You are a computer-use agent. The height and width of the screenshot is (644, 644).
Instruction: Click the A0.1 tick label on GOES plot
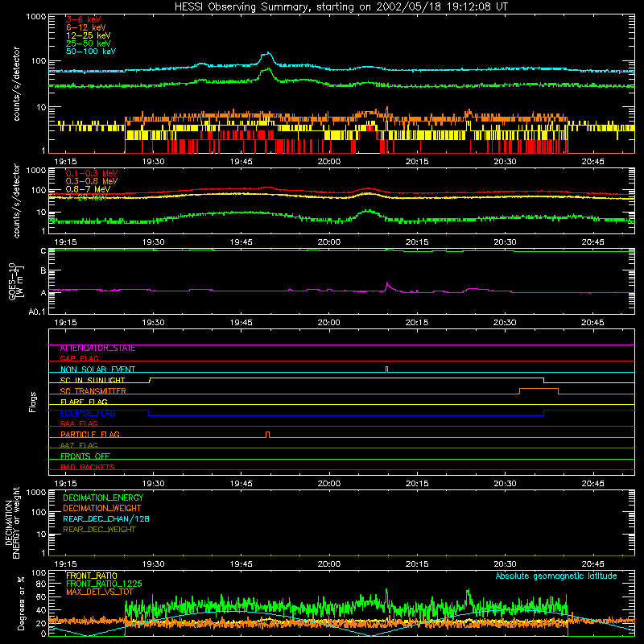[x=37, y=312]
